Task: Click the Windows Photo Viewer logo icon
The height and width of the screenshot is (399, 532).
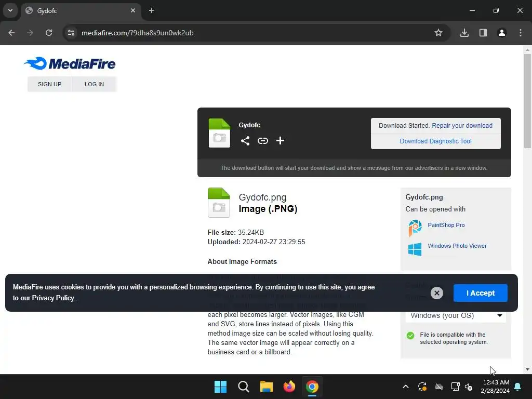Action: (x=415, y=249)
